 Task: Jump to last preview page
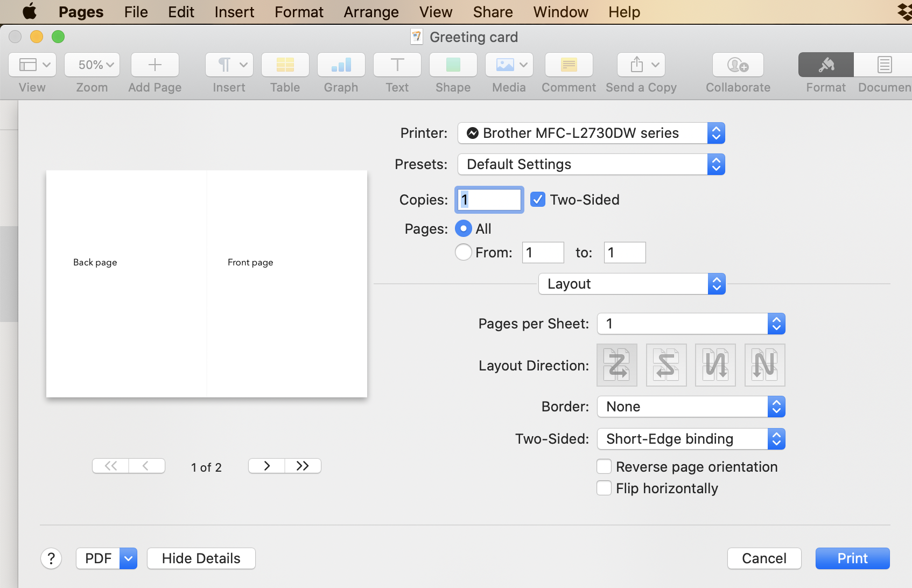coord(303,466)
